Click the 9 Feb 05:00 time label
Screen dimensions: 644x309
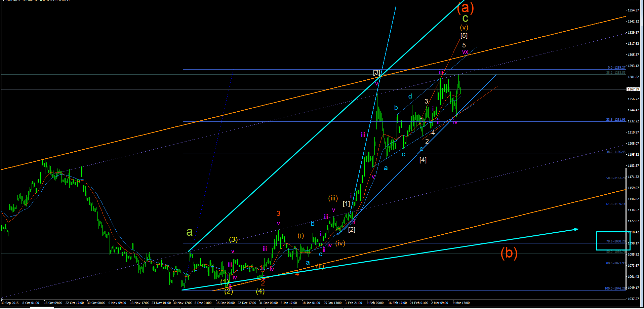(x=375, y=303)
